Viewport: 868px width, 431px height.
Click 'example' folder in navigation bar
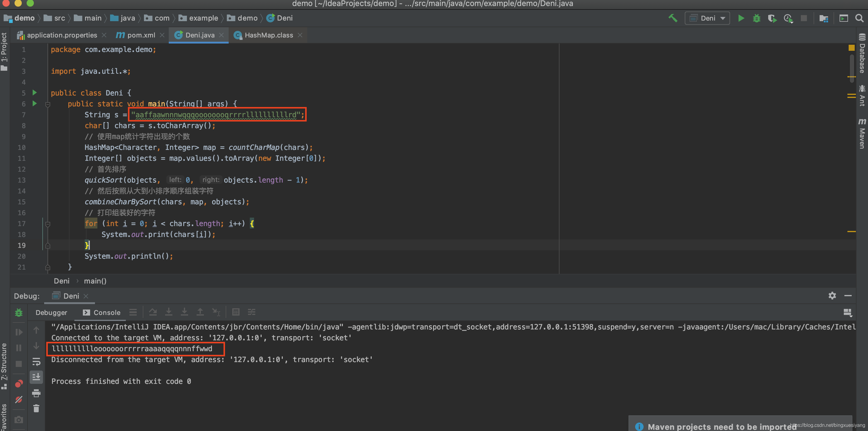click(x=198, y=18)
